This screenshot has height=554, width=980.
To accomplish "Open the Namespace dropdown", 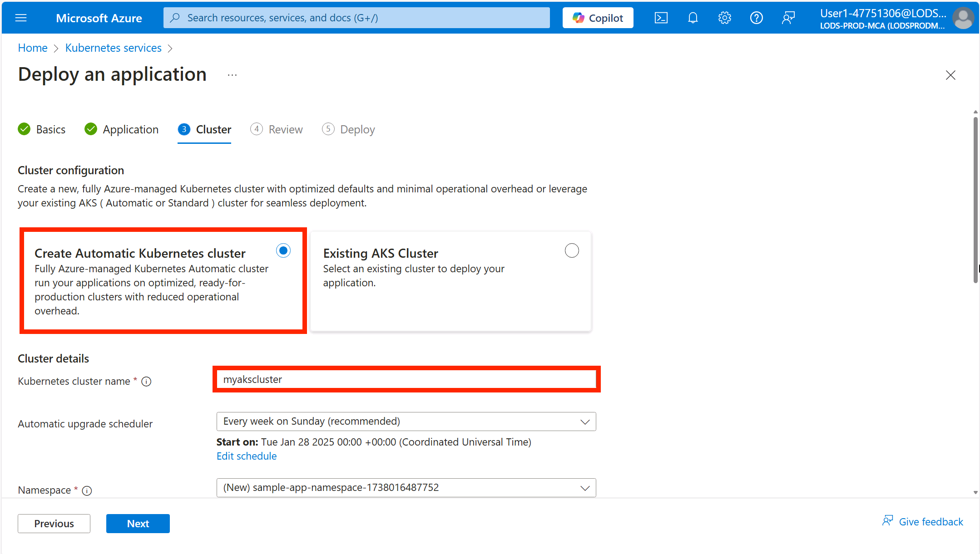I will (406, 488).
